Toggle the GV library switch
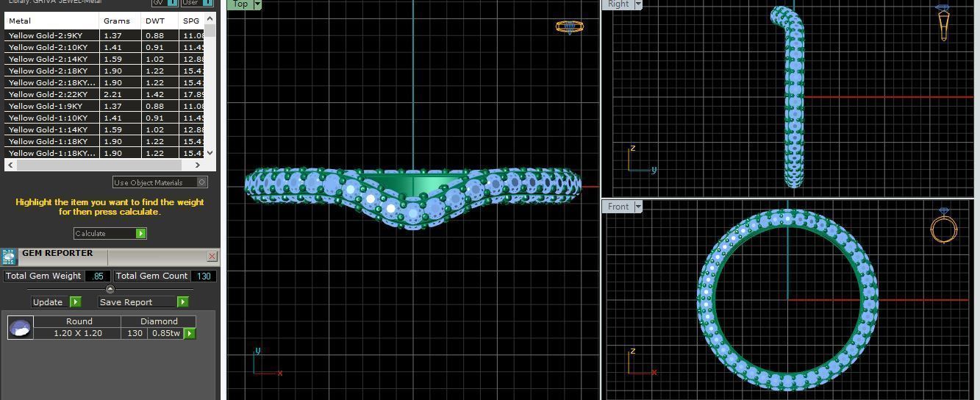The height and width of the screenshot is (400, 980). coord(165,2)
